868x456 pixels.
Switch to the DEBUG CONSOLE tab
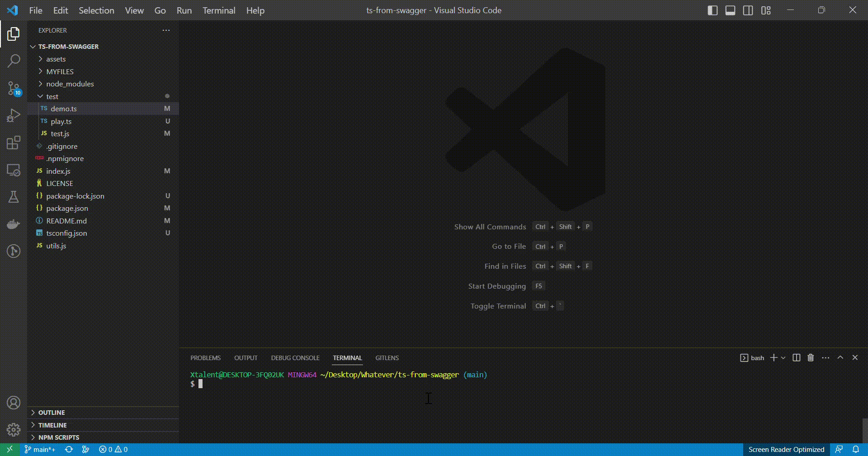pyautogui.click(x=295, y=358)
